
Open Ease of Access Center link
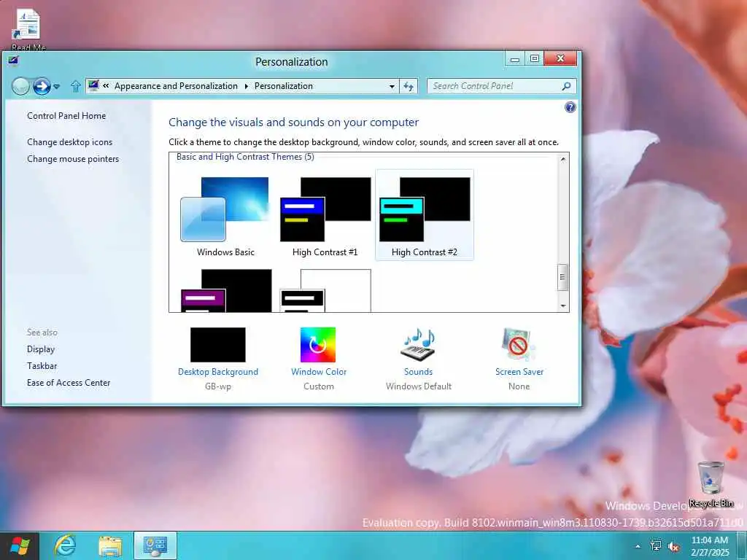(69, 382)
